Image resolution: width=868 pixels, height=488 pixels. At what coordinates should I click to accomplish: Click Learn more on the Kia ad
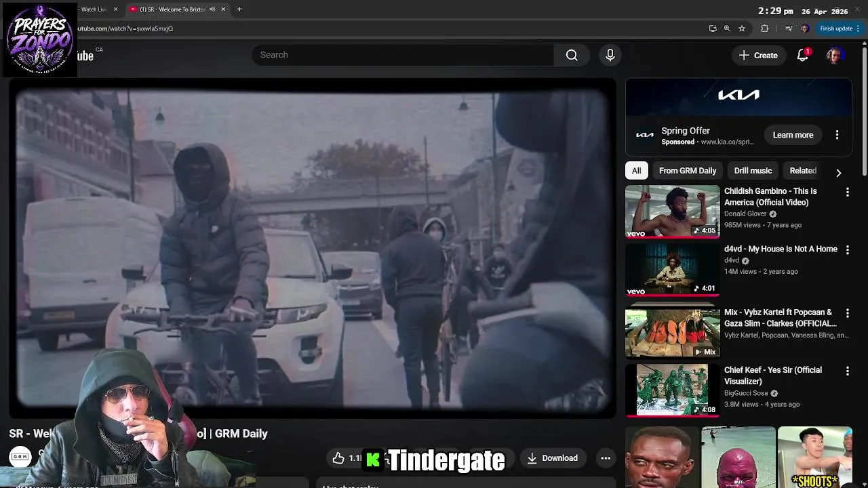coord(793,135)
